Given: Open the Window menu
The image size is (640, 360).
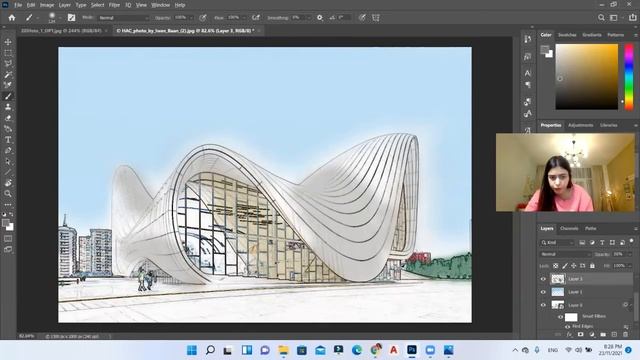Looking at the screenshot, I should click(x=160, y=5).
